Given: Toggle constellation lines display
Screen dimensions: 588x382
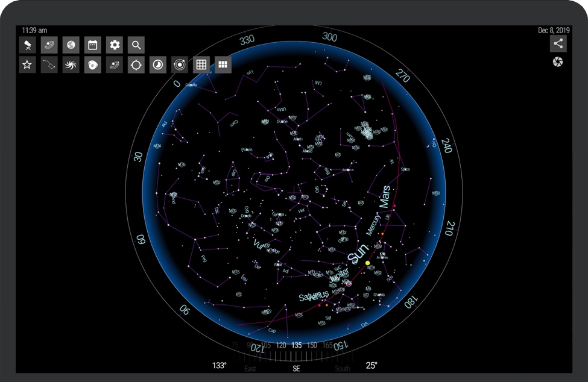Looking at the screenshot, I should [x=49, y=65].
